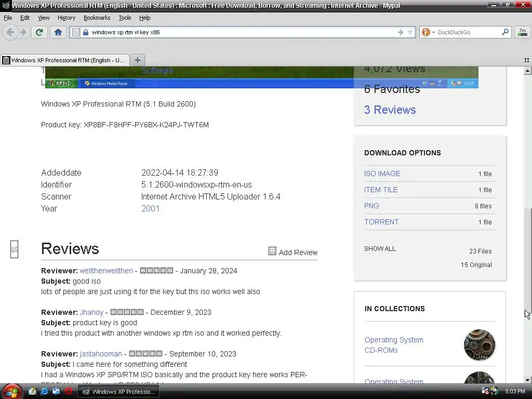Focus the address bar text field
This screenshot has height=399, width=532.
tap(243, 32)
